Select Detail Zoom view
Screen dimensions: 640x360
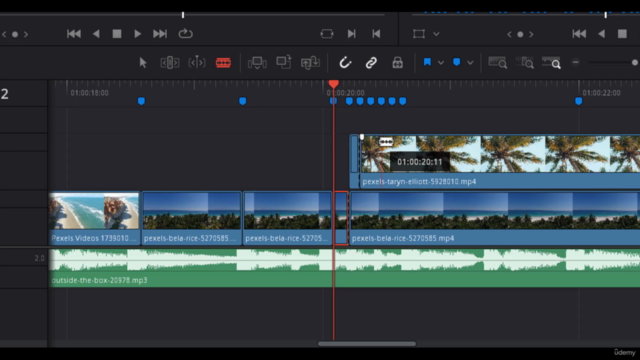(x=524, y=62)
